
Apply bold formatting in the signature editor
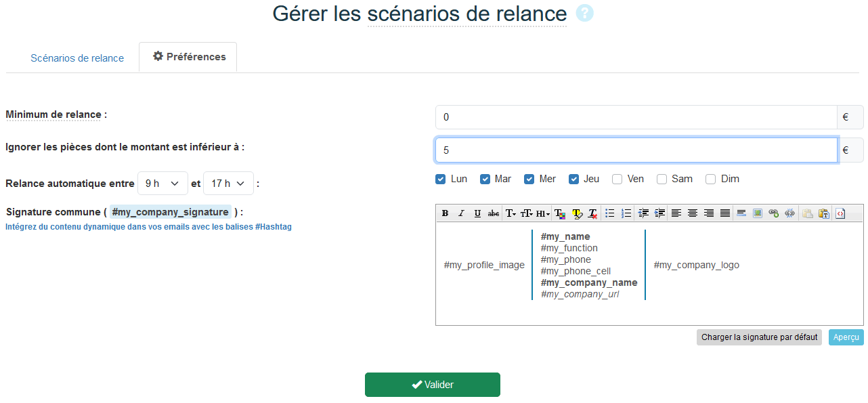[x=445, y=213]
